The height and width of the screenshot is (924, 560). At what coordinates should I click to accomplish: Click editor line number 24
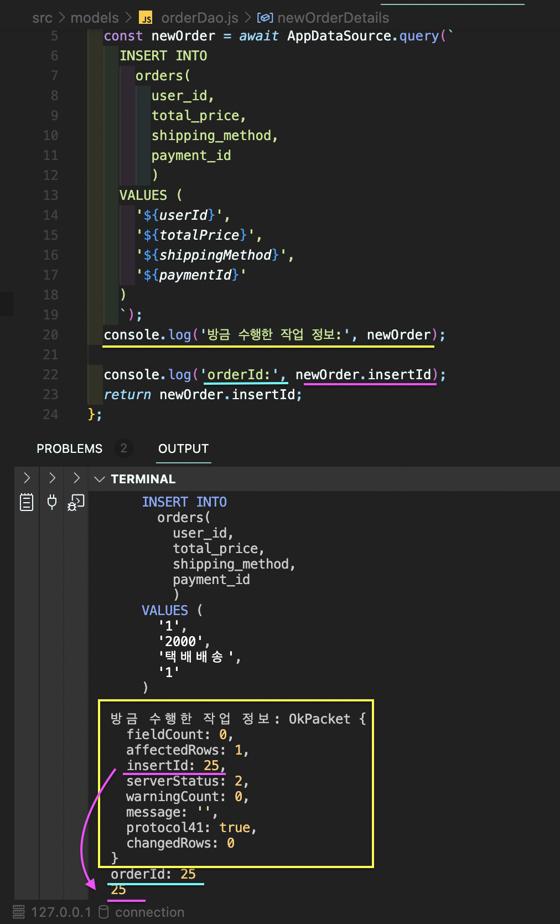pyautogui.click(x=50, y=415)
